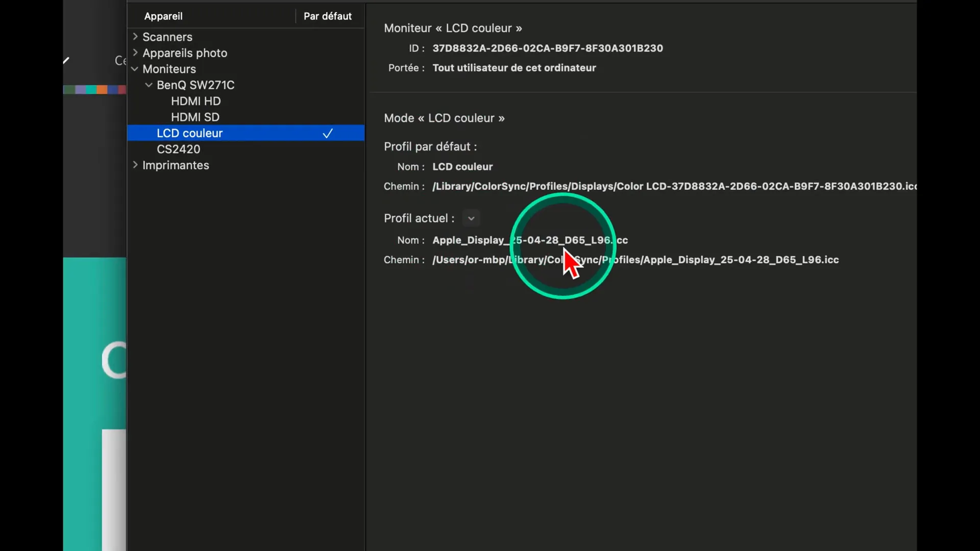This screenshot has width=980, height=551.
Task: Click the 'Profil actuel :' label
Action: [419, 218]
